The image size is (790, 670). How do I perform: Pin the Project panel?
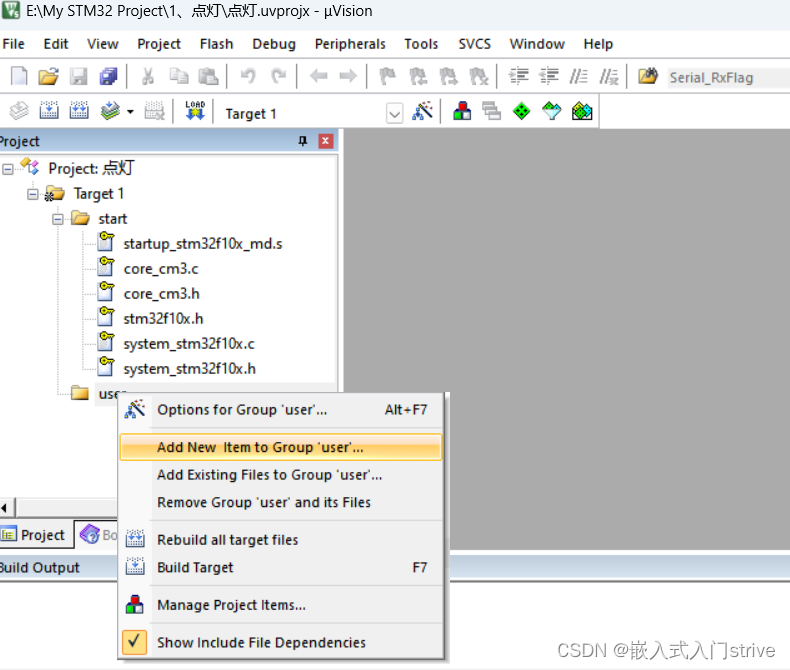pyautogui.click(x=303, y=141)
